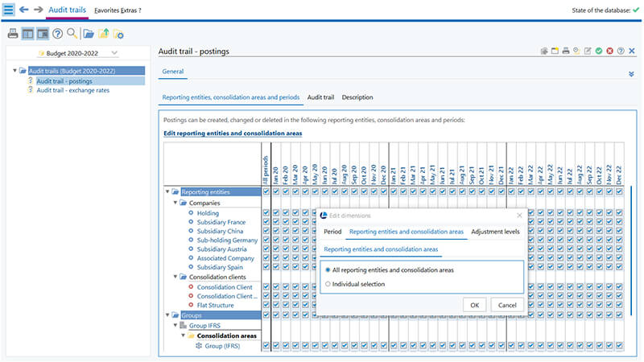Click the green database state checkmark
Viewport: 644px width, 362px height.
(x=636, y=10)
